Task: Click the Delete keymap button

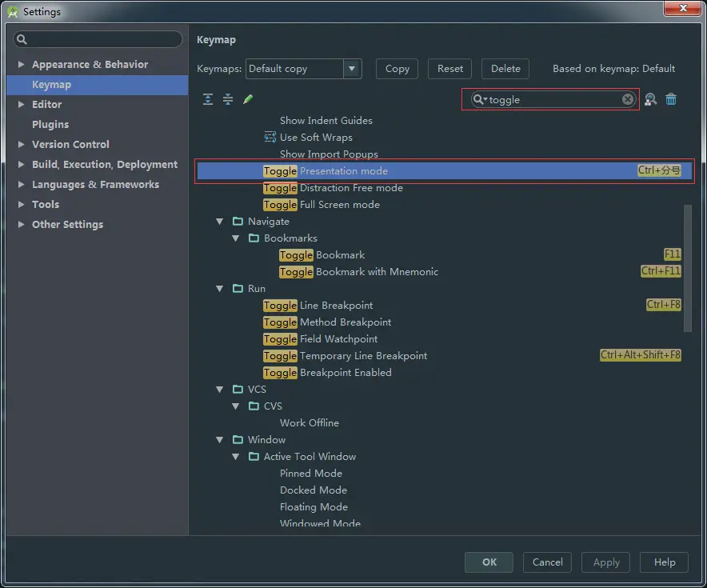Action: click(x=505, y=69)
